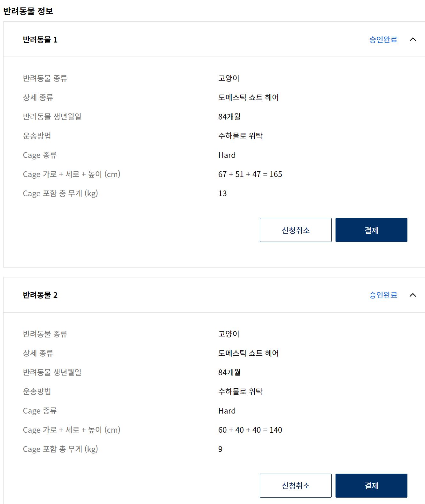
Task: Select cage size 60 + 40 + 40 = 140
Action: pyautogui.click(x=250, y=430)
